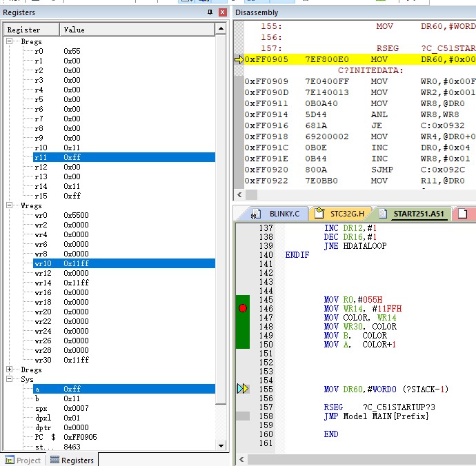Image resolution: width=476 pixels, height=466 pixels.
Task: Pin the Registers panel
Action: coord(210,12)
